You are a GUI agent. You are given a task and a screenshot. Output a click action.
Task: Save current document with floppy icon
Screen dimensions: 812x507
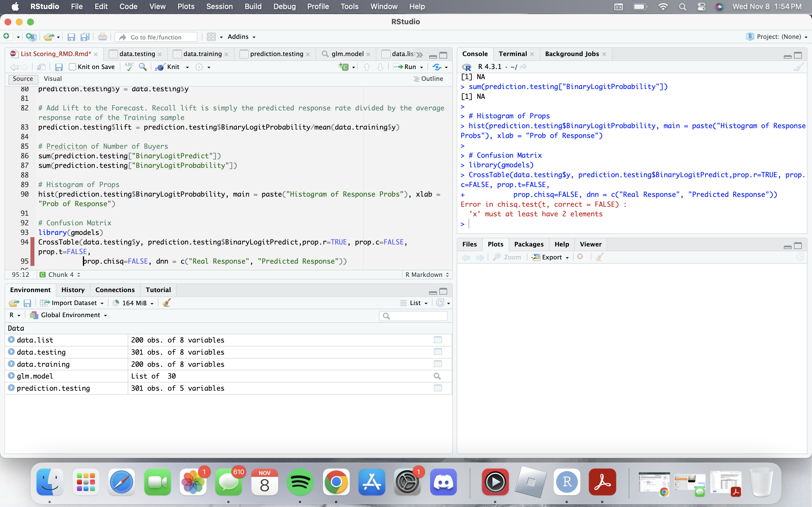pos(59,67)
